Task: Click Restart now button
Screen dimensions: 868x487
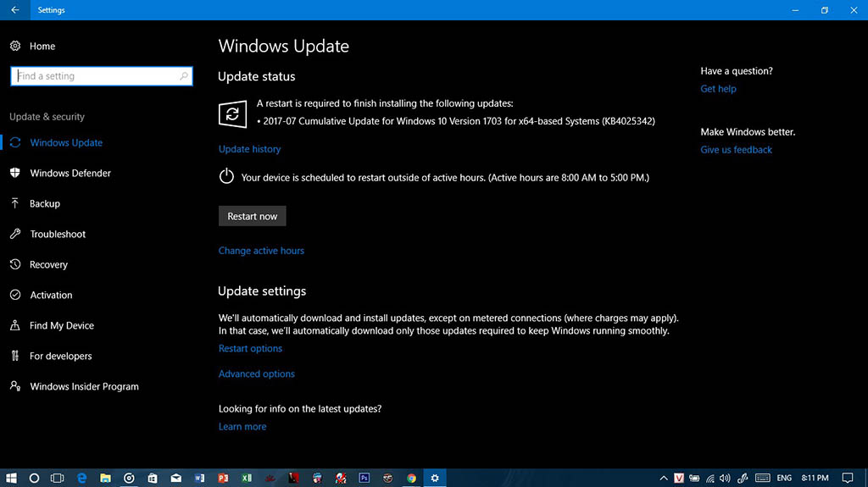Action: (252, 216)
